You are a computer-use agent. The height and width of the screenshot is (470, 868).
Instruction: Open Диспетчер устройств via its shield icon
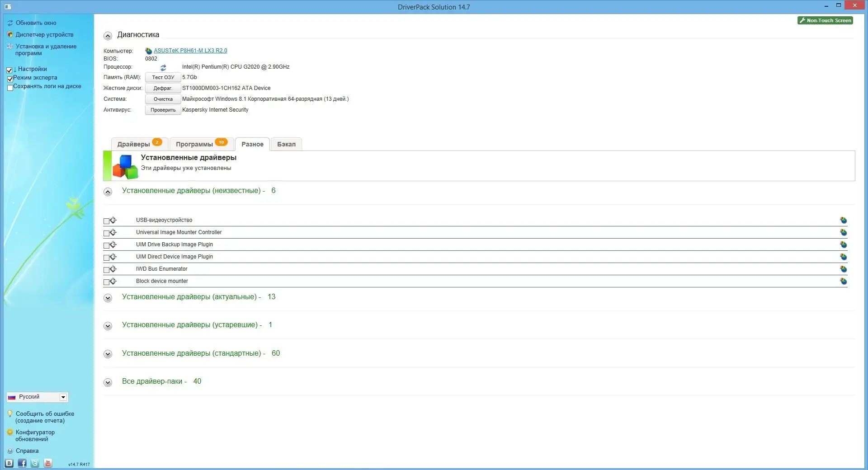10,34
